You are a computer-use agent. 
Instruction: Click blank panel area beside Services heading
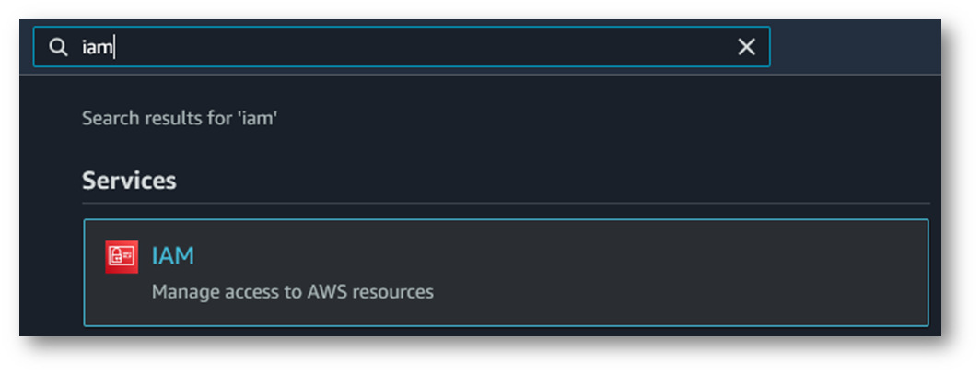[x=553, y=181]
